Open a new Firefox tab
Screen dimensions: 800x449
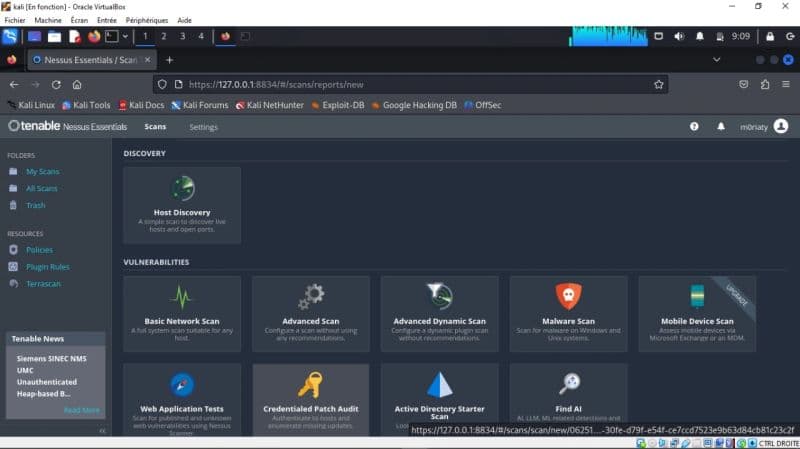(x=169, y=60)
